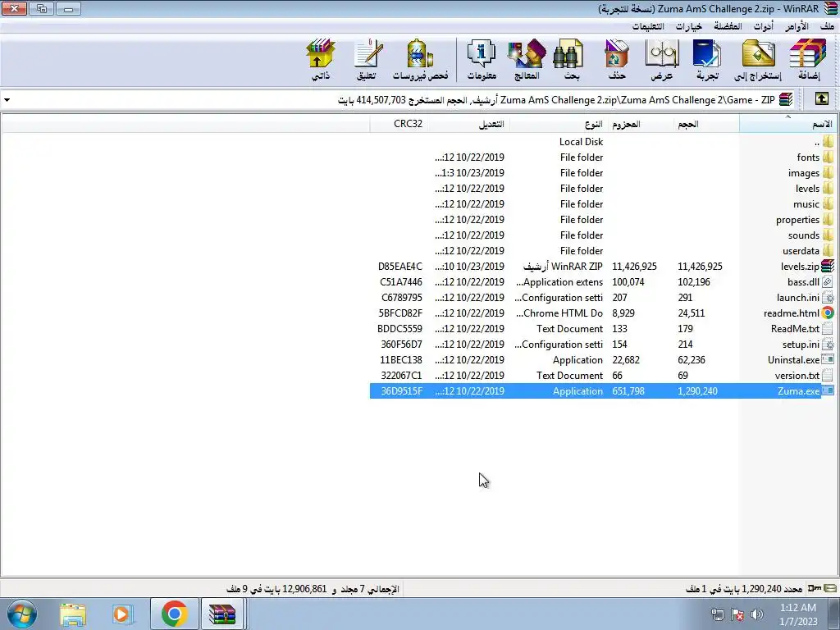The image size is (840, 630).
Task: Expand the address bar dropdown arrow
Action: coord(7,99)
